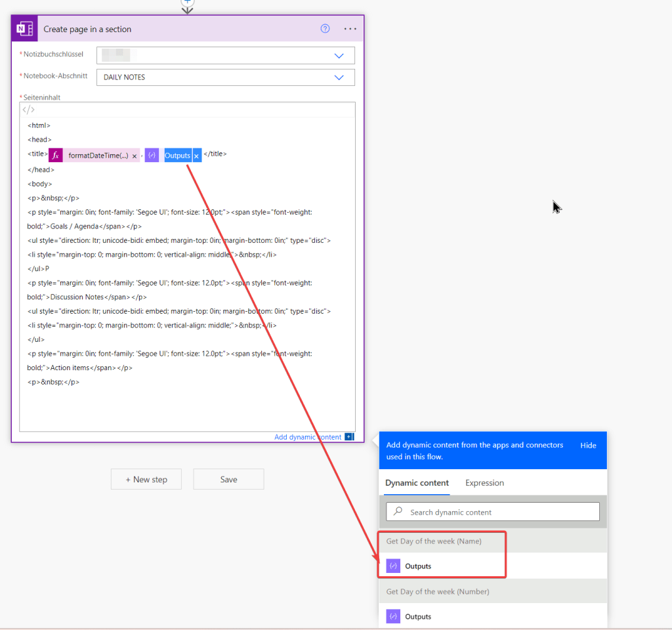
Task: Click the formatDateTime fx expression icon
Action: [56, 156]
